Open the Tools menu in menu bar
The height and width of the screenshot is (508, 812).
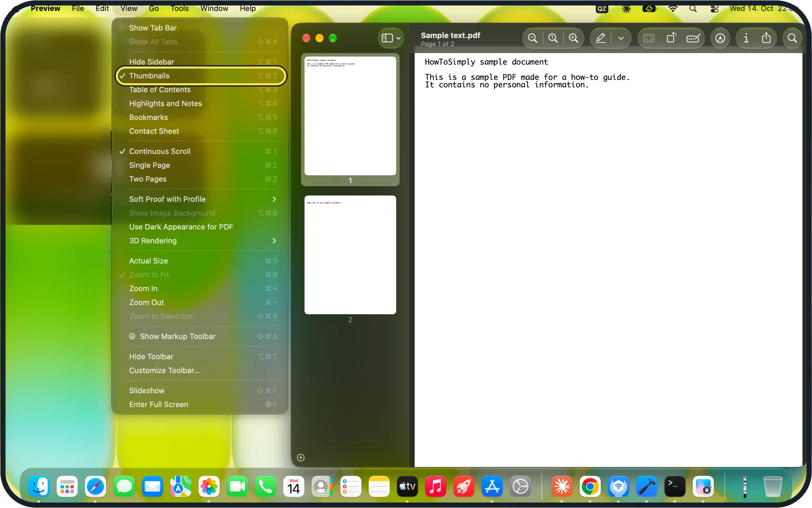179,8
